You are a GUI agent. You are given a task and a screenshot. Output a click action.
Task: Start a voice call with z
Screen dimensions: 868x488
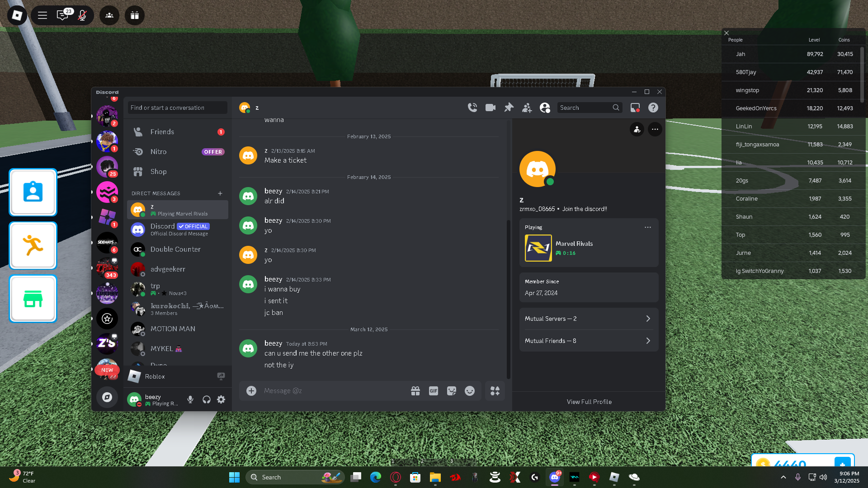click(472, 108)
